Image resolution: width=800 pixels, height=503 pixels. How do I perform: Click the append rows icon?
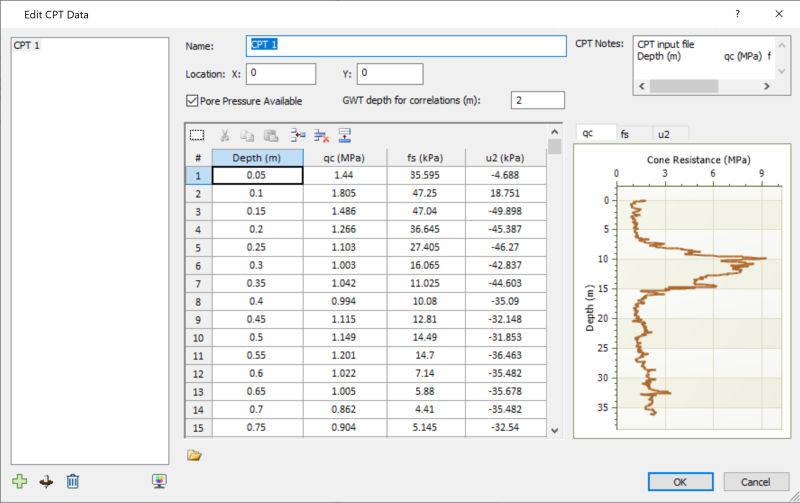345,135
